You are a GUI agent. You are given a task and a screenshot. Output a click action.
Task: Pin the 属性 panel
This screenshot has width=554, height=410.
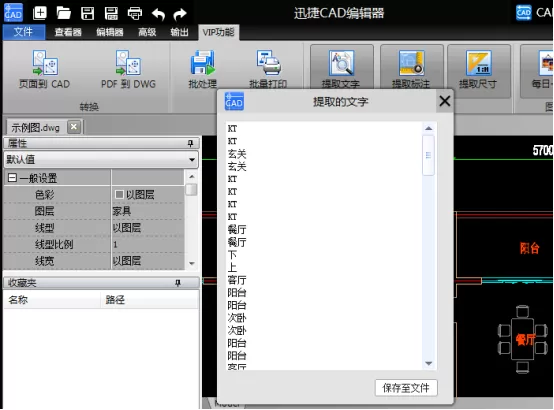190,143
